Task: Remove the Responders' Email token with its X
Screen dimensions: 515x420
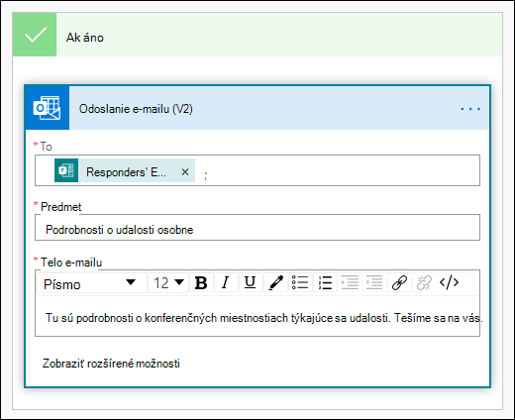Action: point(185,171)
